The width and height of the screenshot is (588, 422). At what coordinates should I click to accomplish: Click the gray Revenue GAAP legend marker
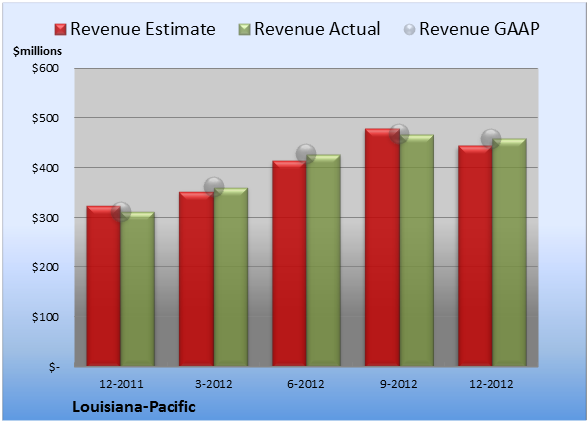[410, 30]
